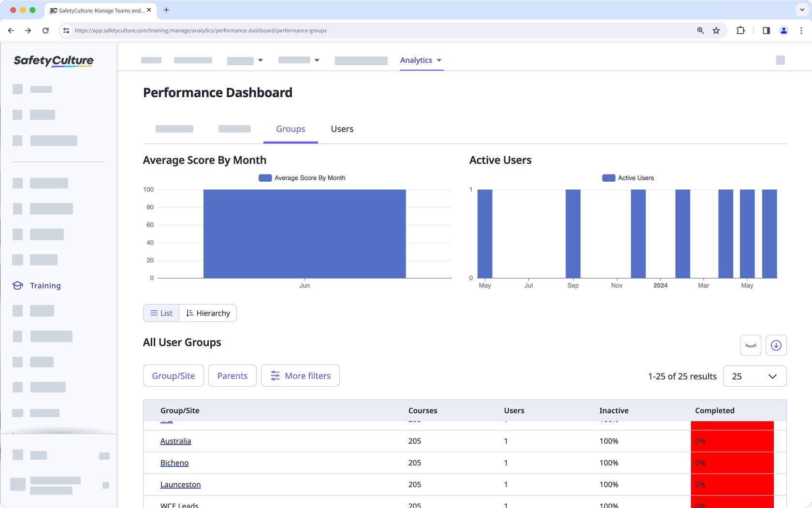Bookmark this page with the star icon

click(716, 30)
